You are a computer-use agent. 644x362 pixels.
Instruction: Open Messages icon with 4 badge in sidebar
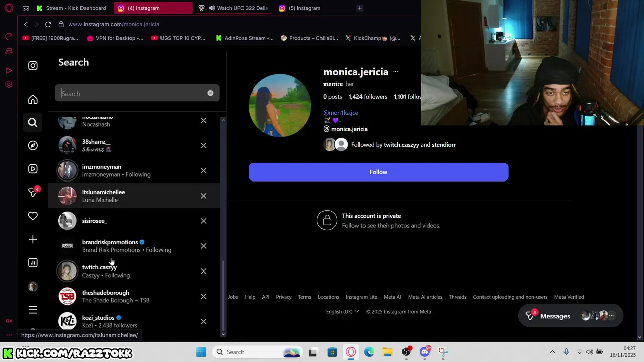pyautogui.click(x=33, y=192)
